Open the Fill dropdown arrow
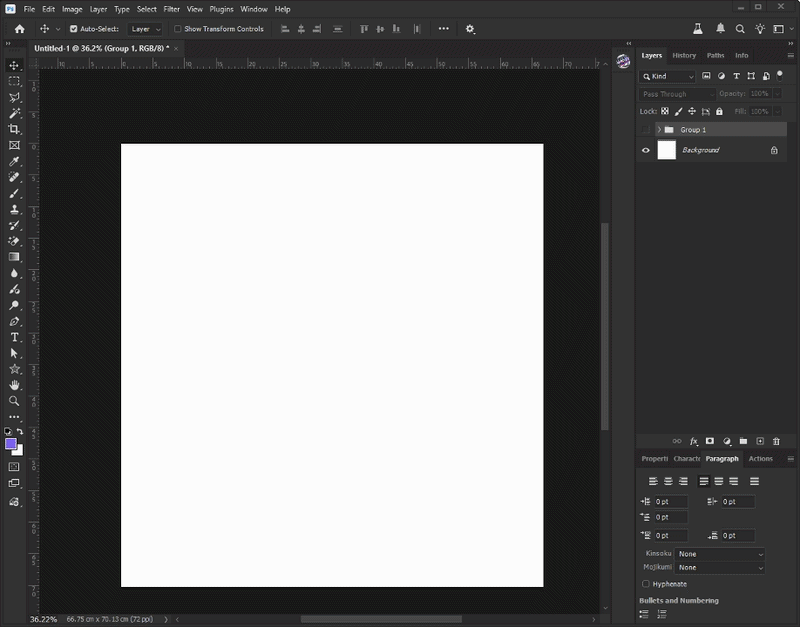 (778, 111)
